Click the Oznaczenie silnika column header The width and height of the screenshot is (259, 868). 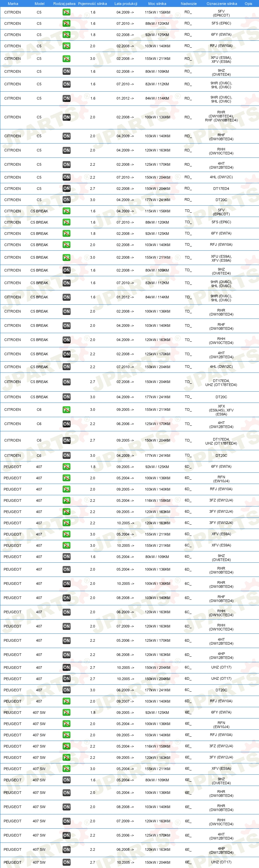(x=222, y=4)
